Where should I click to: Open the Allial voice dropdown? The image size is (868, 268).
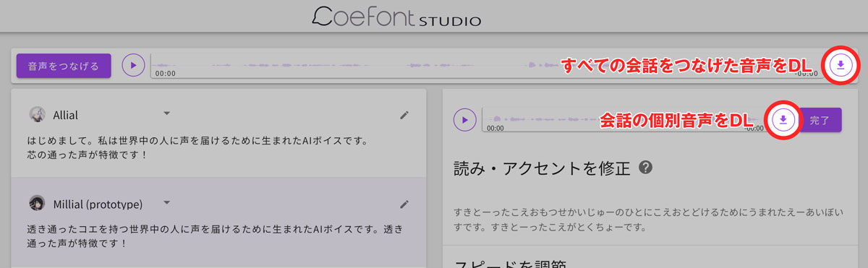coord(166,113)
